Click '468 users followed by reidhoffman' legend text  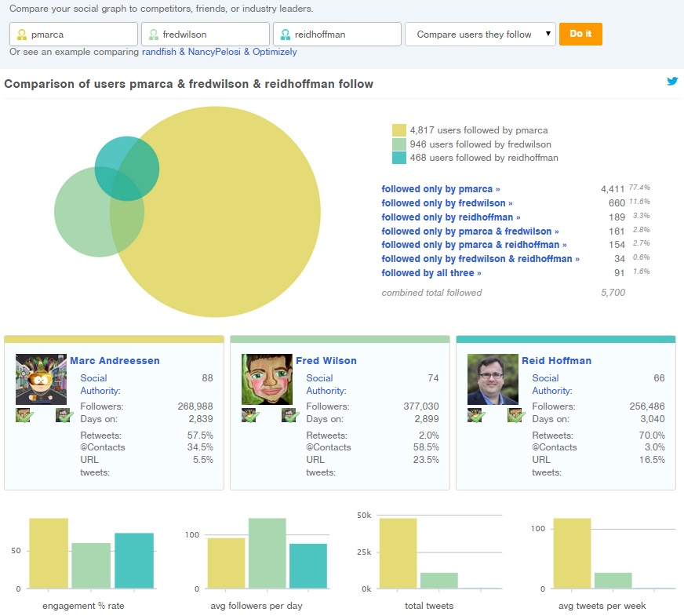(484, 158)
